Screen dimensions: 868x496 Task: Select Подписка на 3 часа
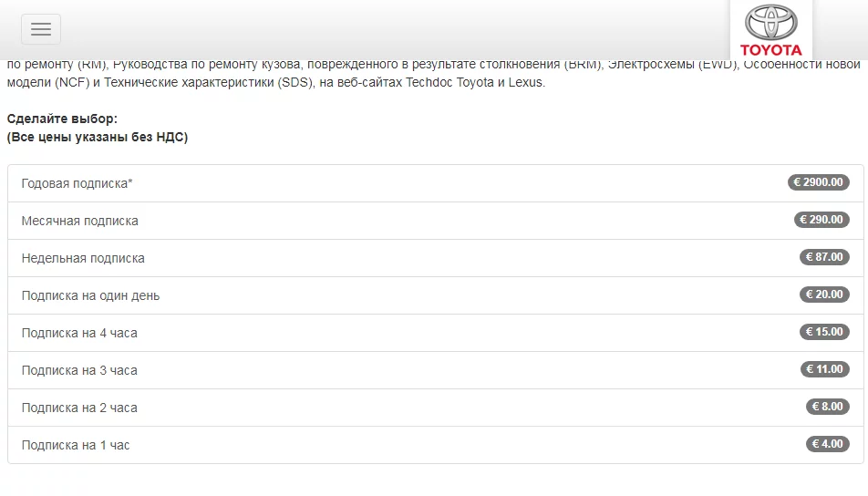79,370
